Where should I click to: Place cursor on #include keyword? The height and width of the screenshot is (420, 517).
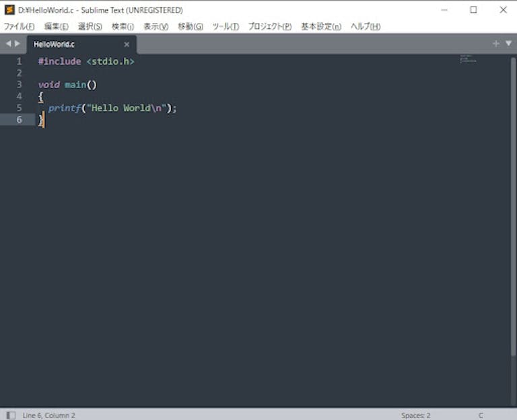tap(59, 61)
